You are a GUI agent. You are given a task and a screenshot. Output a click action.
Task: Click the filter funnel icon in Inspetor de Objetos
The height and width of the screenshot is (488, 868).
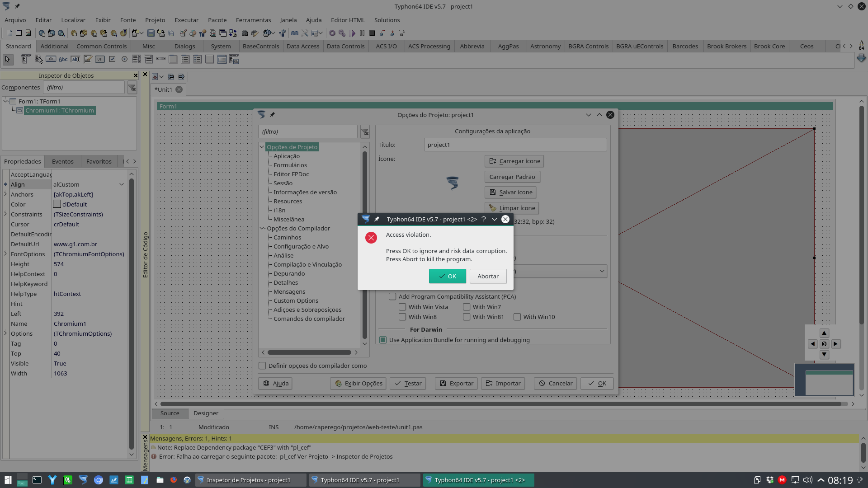[x=132, y=88]
